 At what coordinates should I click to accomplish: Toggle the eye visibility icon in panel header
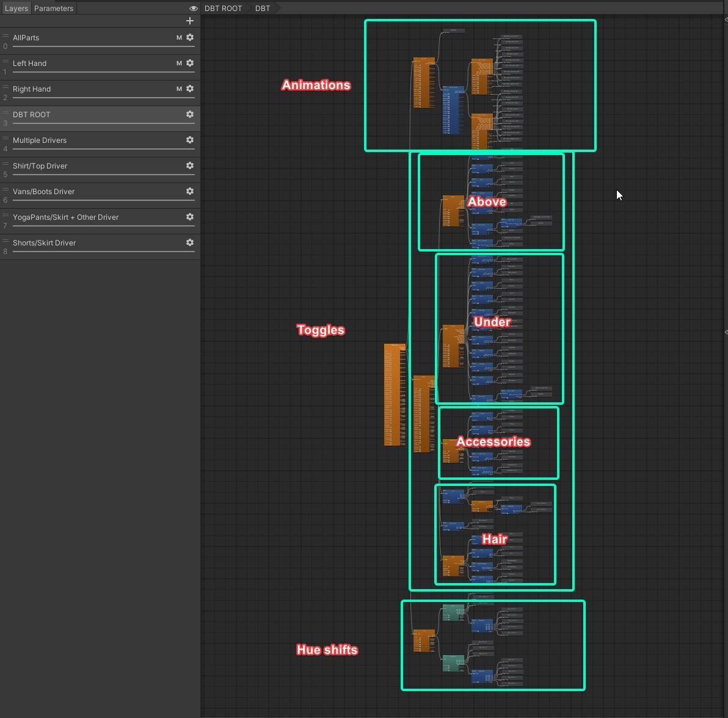point(193,9)
